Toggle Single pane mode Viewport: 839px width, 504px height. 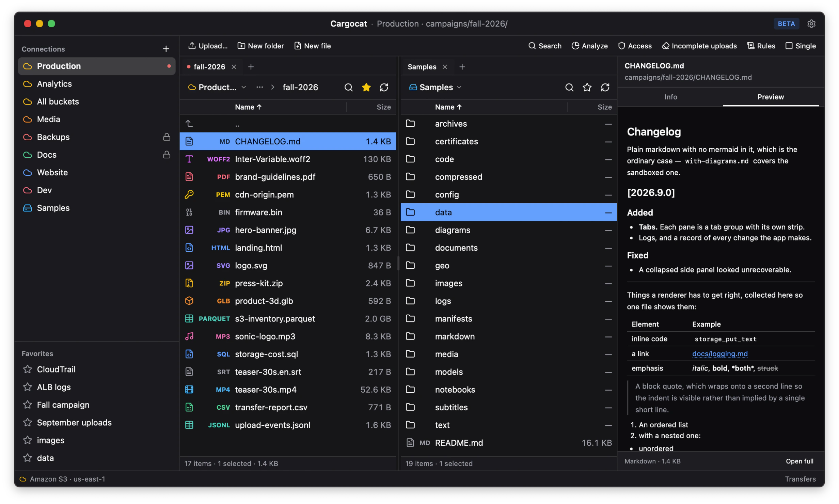tap(800, 46)
